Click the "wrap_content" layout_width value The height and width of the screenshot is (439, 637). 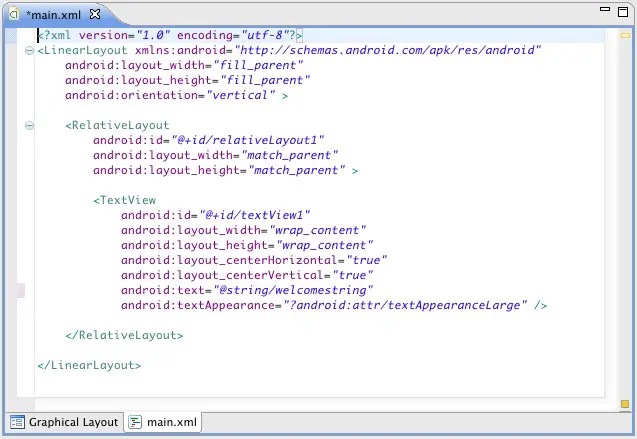pyautogui.click(x=317, y=230)
